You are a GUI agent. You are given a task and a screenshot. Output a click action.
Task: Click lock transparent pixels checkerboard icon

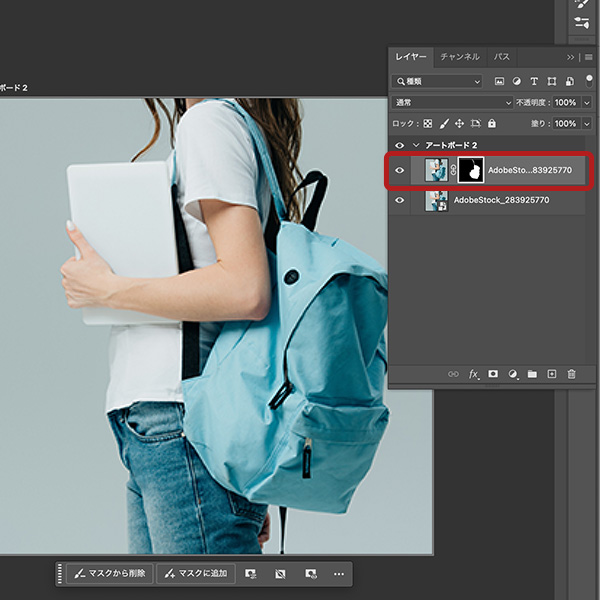point(428,123)
